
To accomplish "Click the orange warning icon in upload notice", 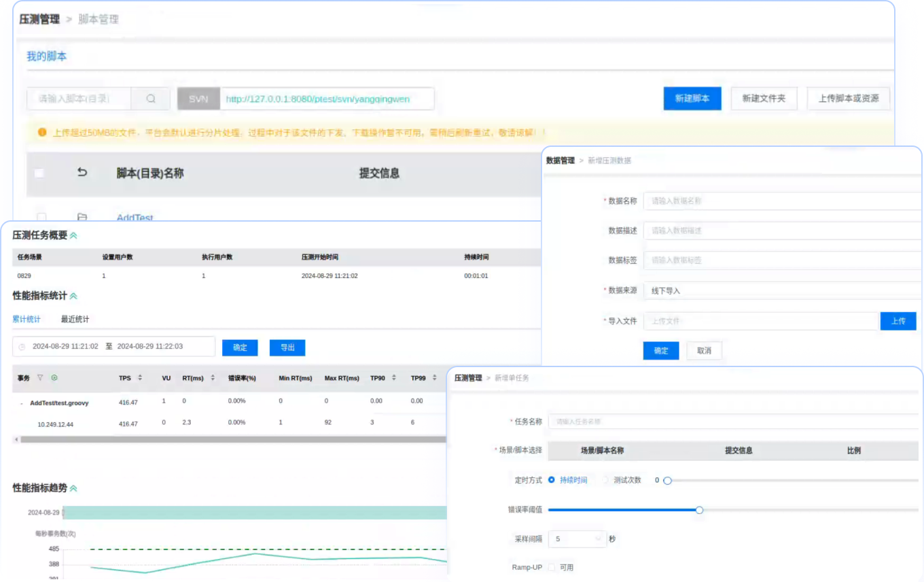I will [42, 132].
